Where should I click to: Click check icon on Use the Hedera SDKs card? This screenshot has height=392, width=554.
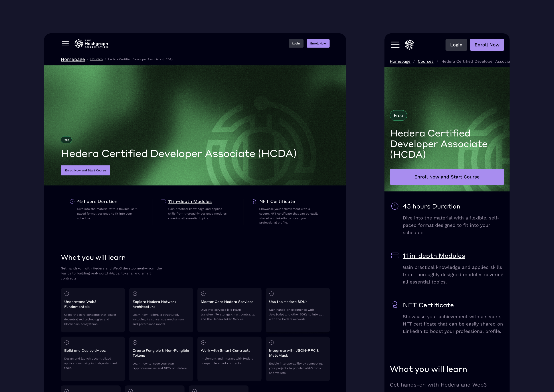point(271,293)
